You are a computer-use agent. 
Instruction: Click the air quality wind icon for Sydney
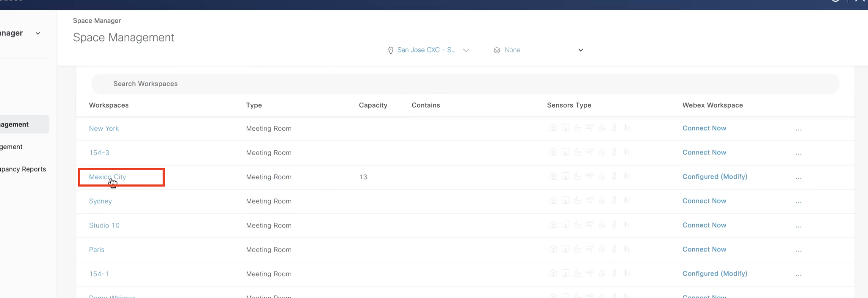(590, 200)
